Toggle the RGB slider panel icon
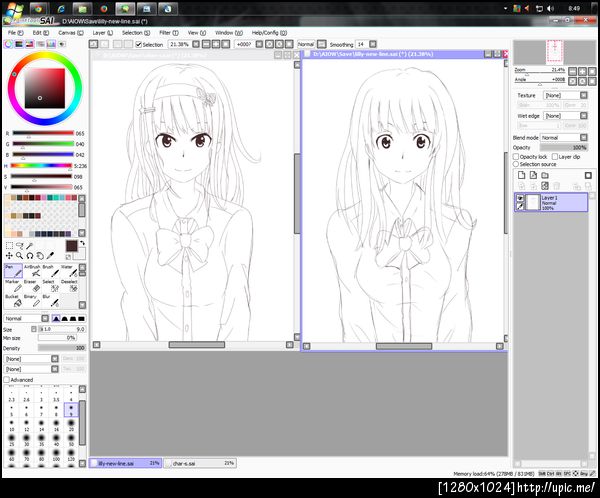600x498 pixels. [x=19, y=44]
